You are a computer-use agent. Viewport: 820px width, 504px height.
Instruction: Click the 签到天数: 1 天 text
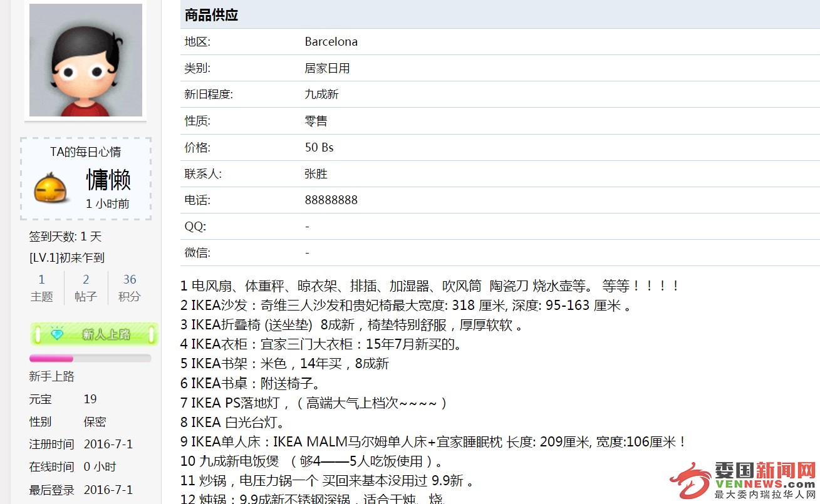point(65,237)
